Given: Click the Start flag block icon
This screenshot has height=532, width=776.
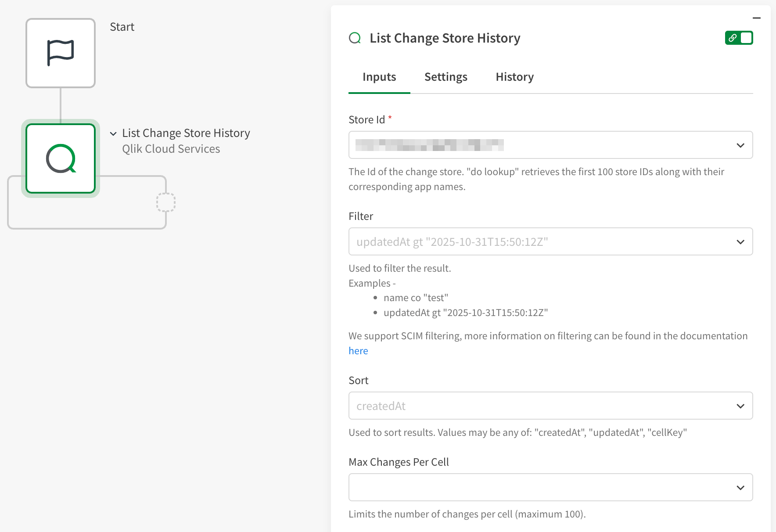Looking at the screenshot, I should [x=61, y=53].
